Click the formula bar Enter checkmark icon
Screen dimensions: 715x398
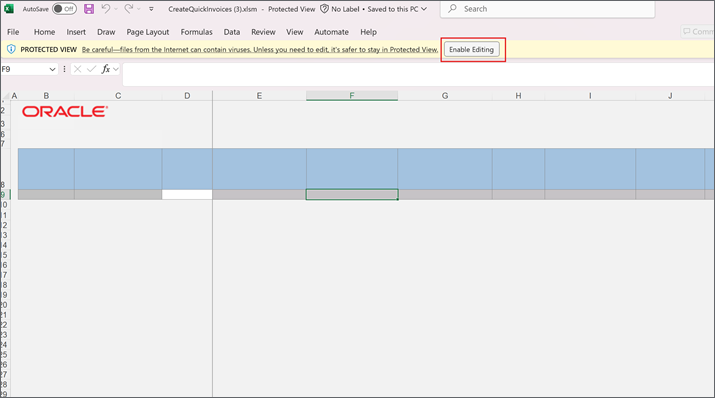[x=92, y=69]
